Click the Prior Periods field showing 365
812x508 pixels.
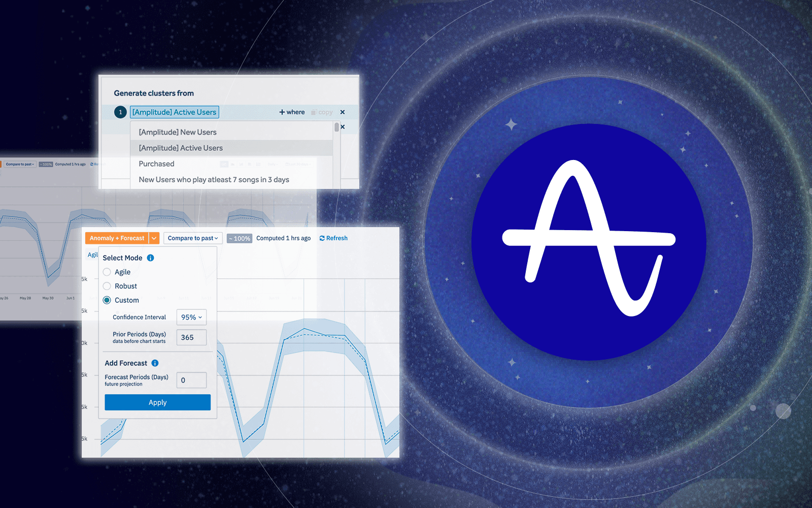[191, 337]
